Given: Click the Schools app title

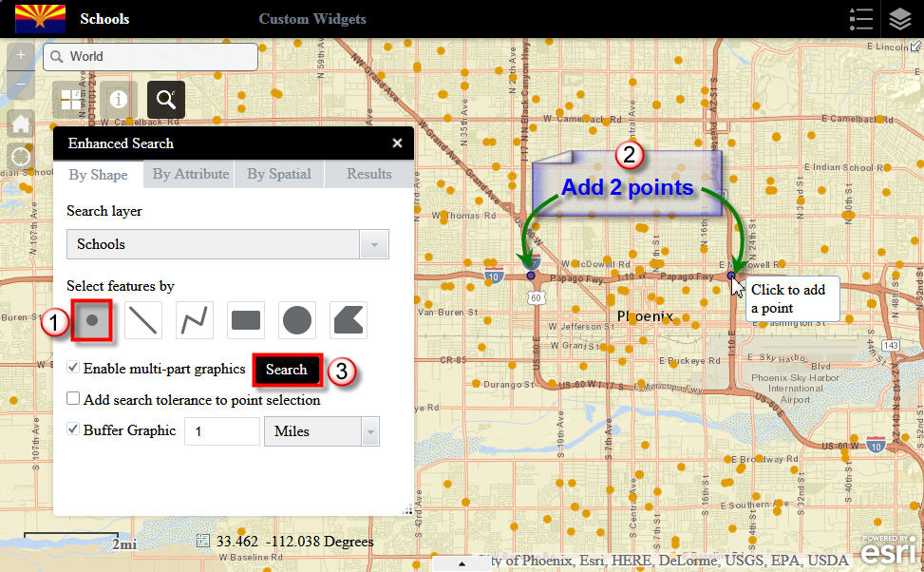Looking at the screenshot, I should (x=104, y=19).
